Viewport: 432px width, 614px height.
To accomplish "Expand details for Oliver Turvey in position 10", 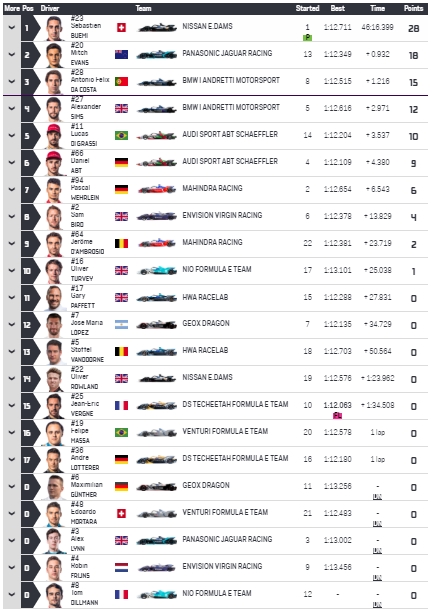I will click(x=12, y=271).
